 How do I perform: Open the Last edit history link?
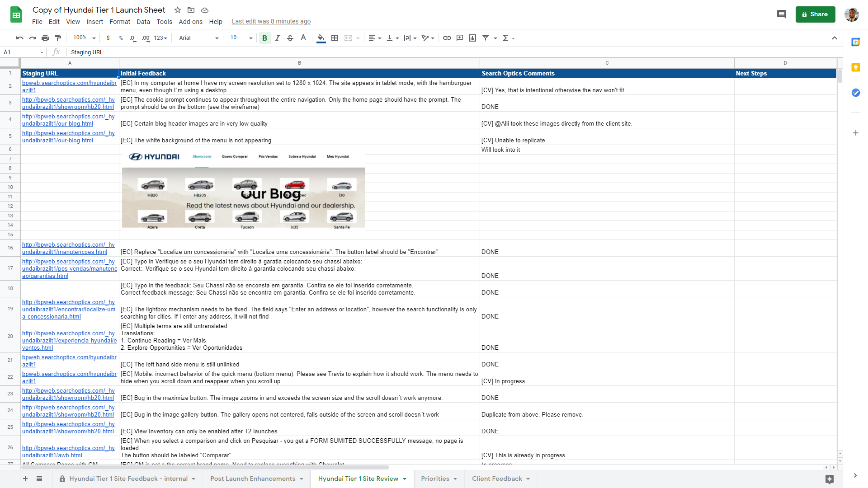[271, 22]
